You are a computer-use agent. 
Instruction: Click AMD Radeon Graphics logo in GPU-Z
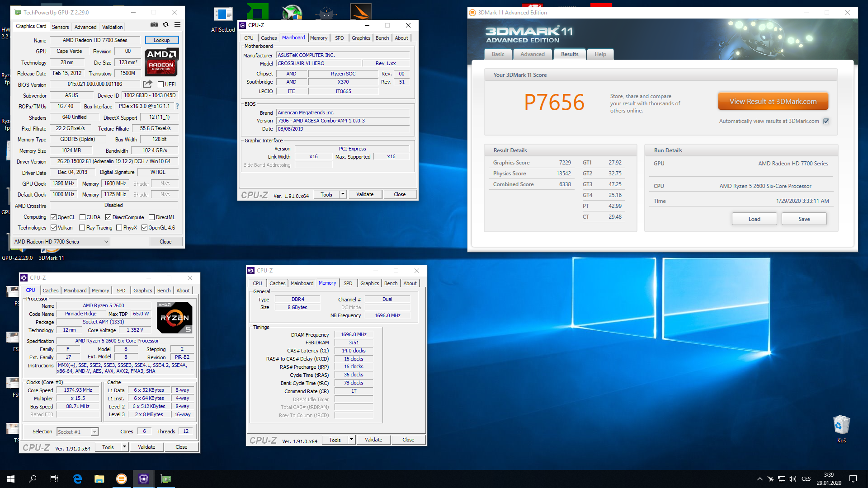(162, 62)
